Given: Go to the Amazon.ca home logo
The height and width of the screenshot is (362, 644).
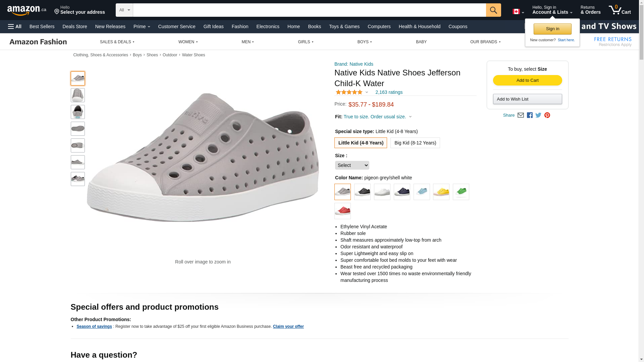Looking at the screenshot, I should (26, 10).
